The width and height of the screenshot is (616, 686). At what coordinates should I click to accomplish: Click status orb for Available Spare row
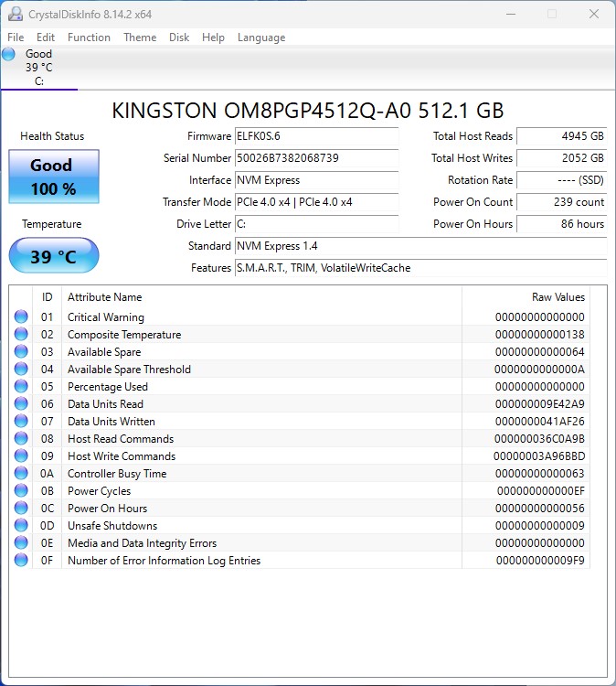click(x=21, y=351)
